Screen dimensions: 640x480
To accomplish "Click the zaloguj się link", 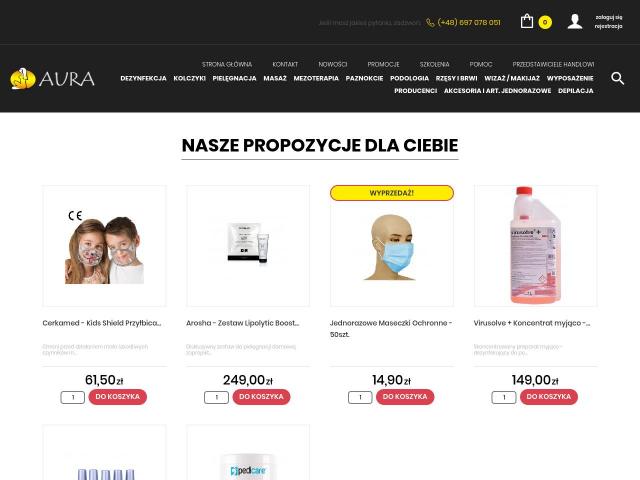I will 609,17.
